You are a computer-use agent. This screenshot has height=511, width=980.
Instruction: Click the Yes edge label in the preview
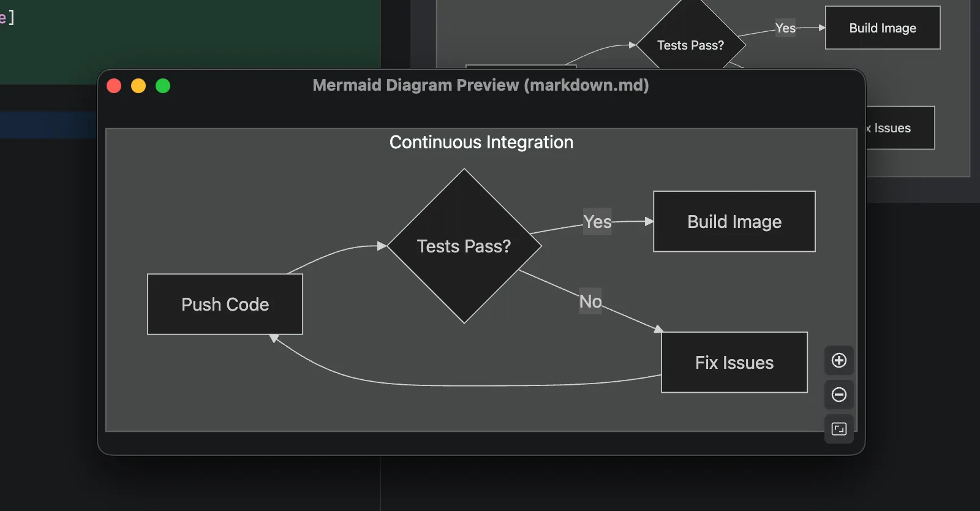tap(597, 222)
